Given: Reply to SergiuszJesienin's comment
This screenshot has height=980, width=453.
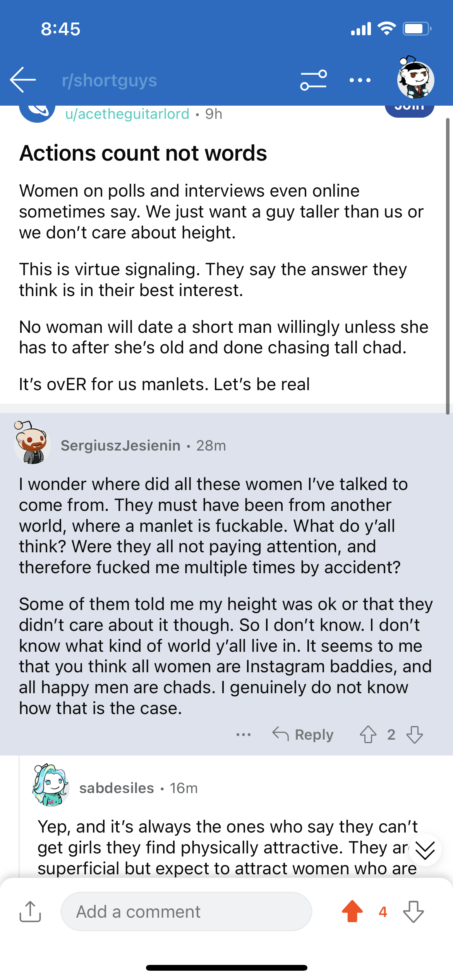Looking at the screenshot, I should (x=303, y=734).
